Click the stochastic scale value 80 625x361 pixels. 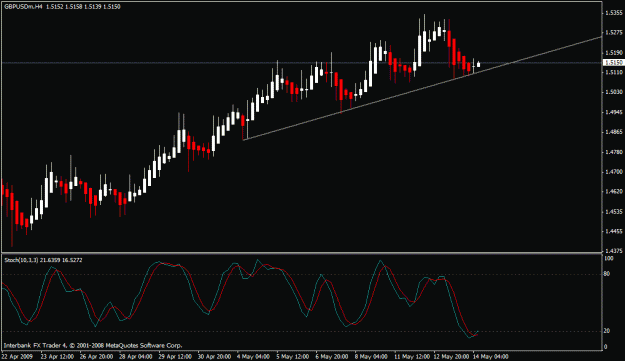click(607, 274)
